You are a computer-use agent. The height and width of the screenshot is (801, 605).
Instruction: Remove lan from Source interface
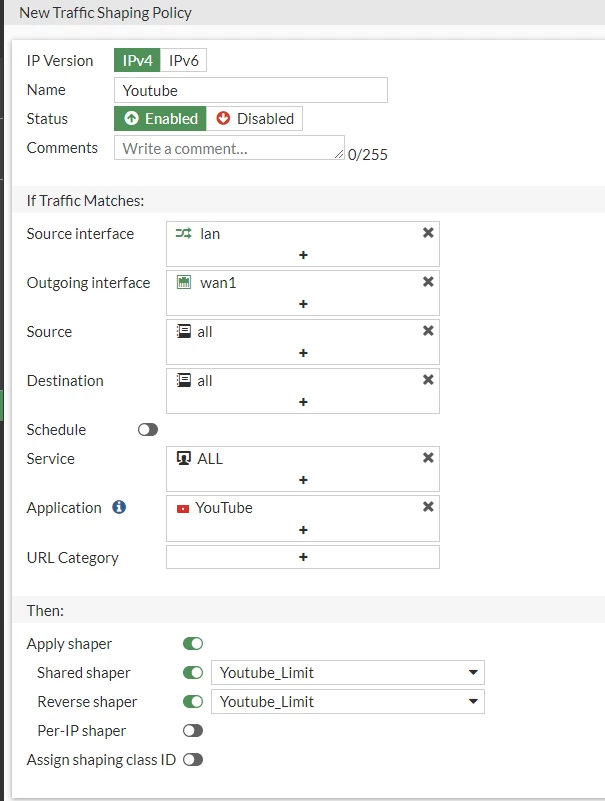(428, 233)
